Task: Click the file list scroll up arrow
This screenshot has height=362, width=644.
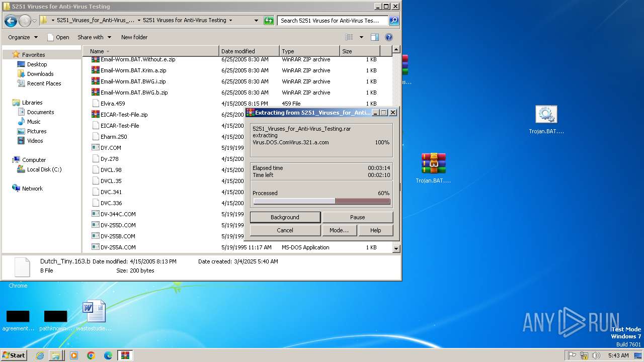Action: (396, 49)
